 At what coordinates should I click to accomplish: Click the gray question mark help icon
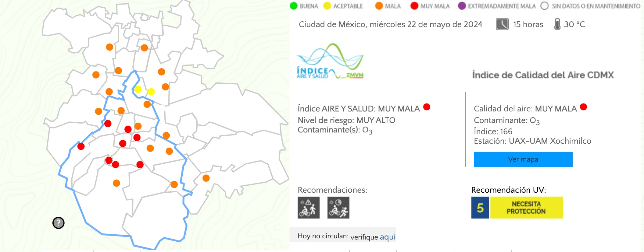pyautogui.click(x=58, y=223)
